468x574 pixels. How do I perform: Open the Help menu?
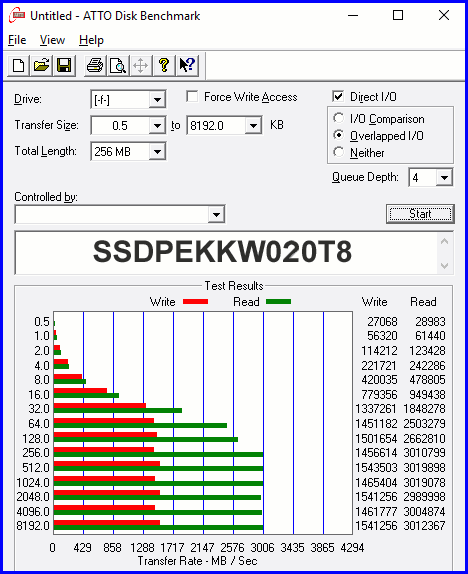coord(91,40)
